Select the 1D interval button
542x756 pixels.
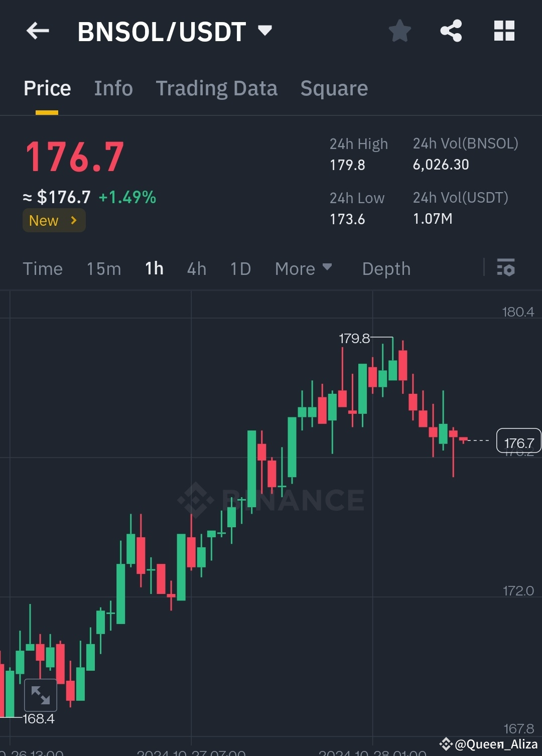coord(240,269)
